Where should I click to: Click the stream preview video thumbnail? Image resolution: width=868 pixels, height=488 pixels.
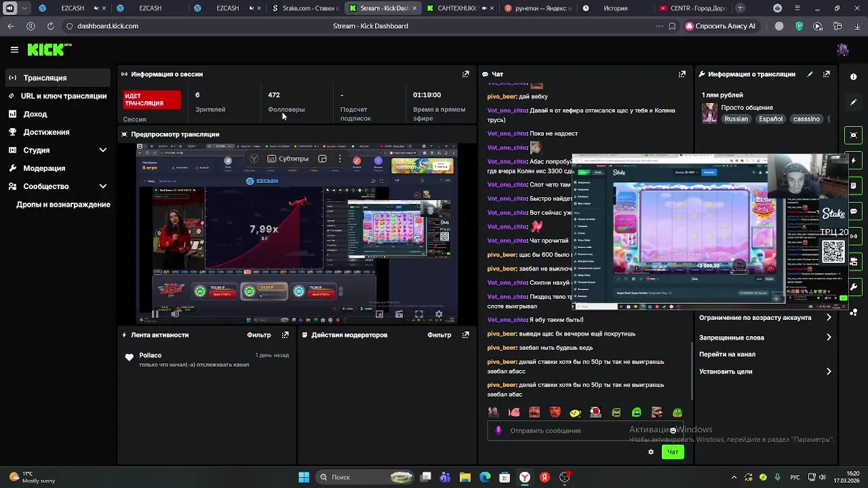[x=297, y=234]
